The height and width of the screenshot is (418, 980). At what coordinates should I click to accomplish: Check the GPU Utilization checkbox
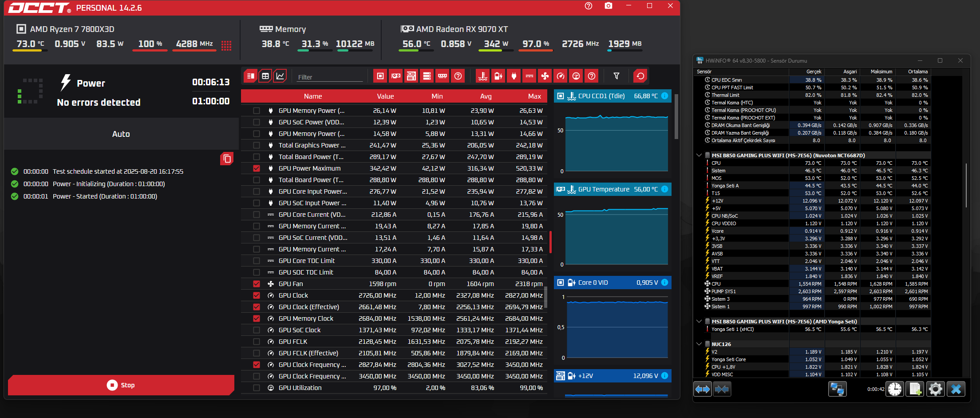point(257,388)
